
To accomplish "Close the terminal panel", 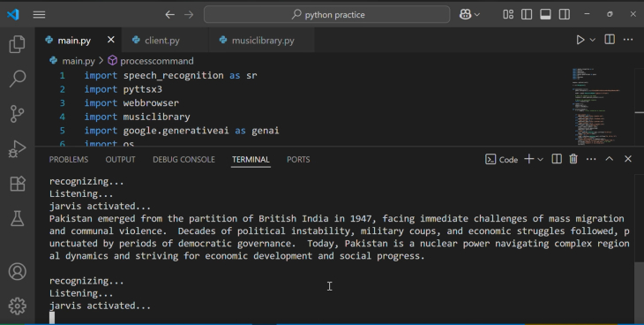I will click(x=628, y=159).
